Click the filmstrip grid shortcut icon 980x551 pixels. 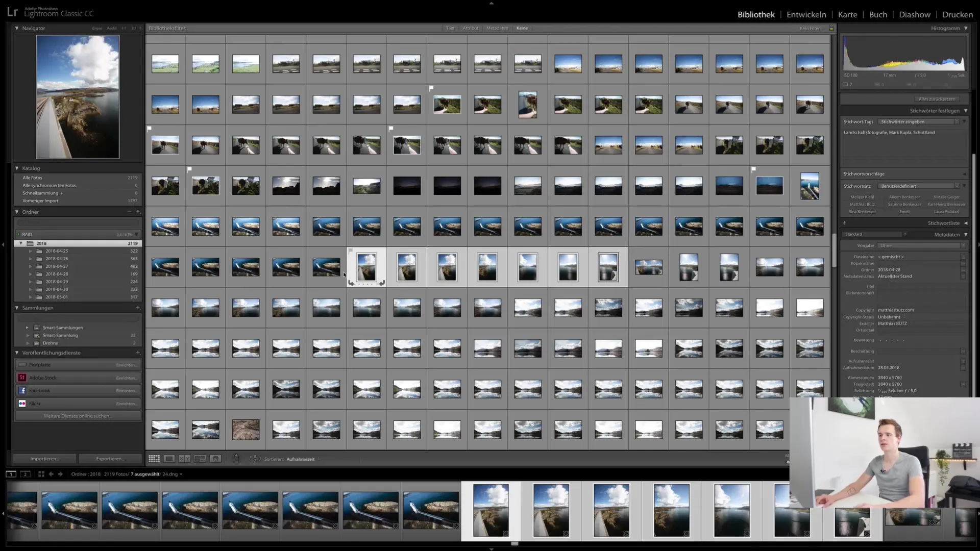click(41, 474)
